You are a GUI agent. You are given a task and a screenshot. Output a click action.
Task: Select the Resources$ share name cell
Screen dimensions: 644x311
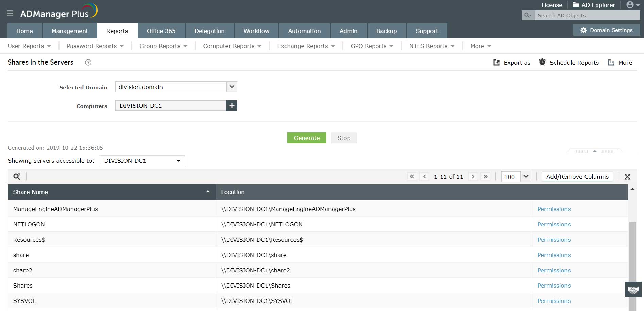tap(112, 240)
